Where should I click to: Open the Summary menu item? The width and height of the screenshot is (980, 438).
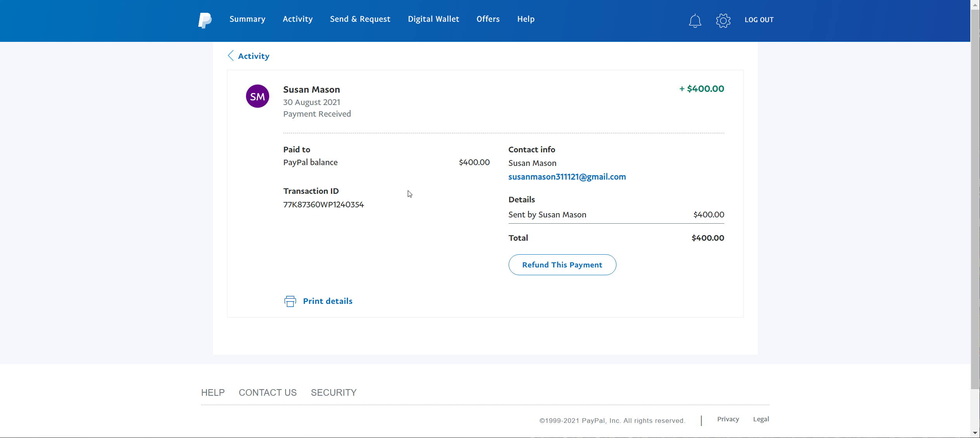coord(247,19)
